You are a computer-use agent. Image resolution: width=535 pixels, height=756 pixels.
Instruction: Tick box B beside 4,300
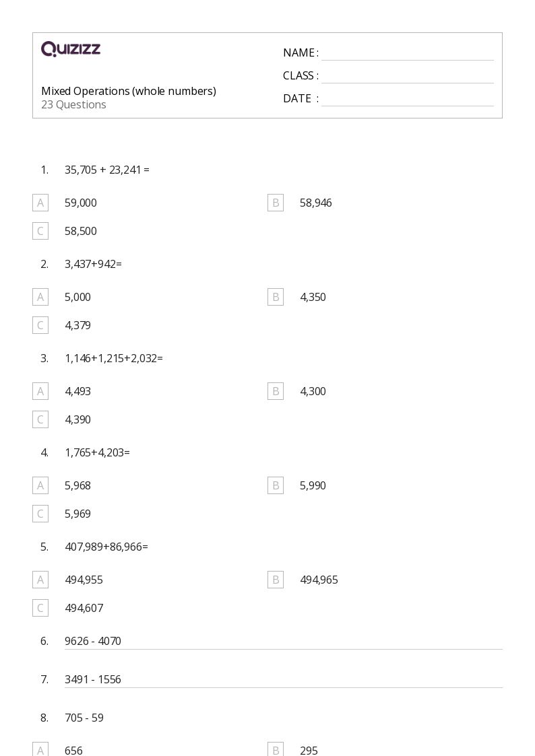pos(276,391)
